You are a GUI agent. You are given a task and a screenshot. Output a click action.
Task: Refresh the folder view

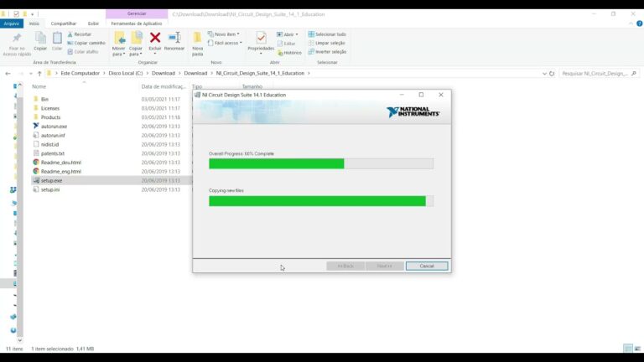pyautogui.click(x=552, y=74)
